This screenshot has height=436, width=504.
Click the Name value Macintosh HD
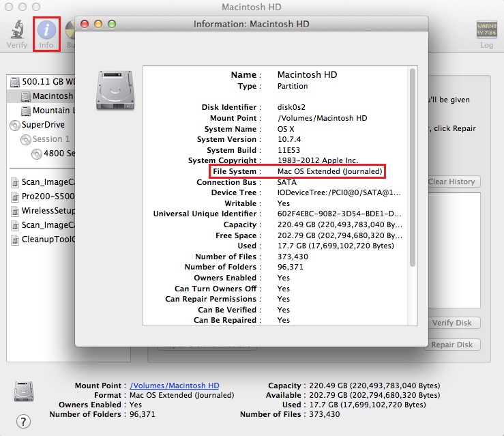pyautogui.click(x=308, y=74)
